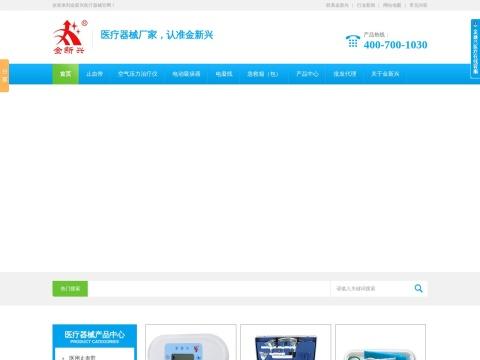Click the 医疗器械产品中心 category header

94,337
